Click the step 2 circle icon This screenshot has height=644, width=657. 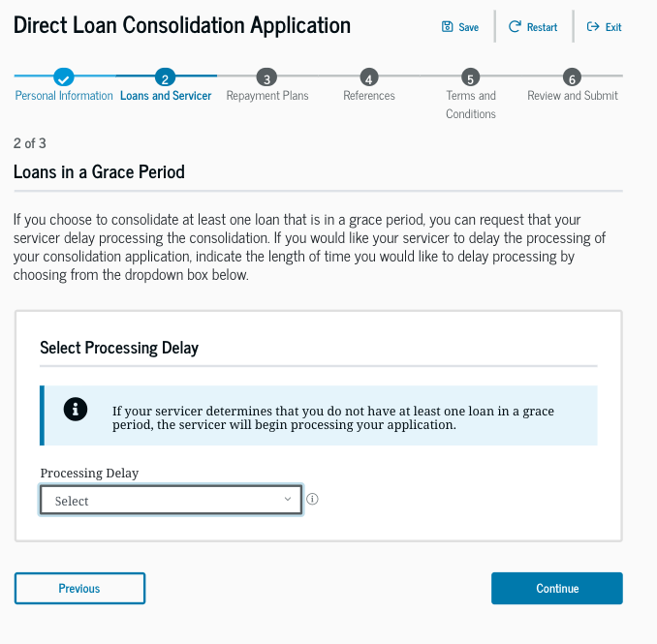pos(166,77)
